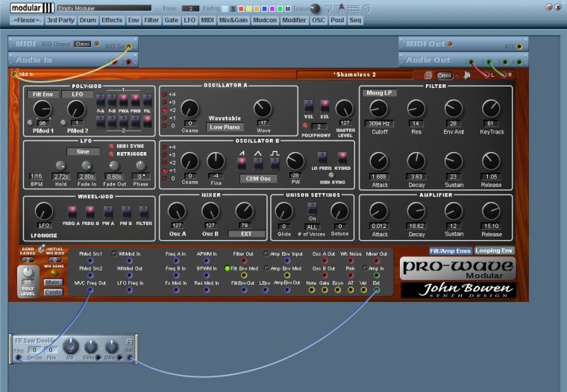
Task: Open the 3rd Party module menu
Action: (60, 20)
